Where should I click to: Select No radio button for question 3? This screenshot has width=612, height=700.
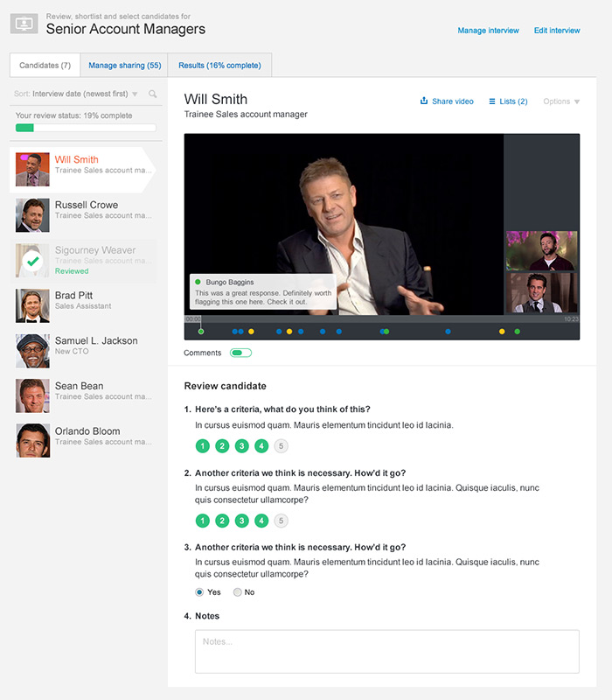click(237, 592)
